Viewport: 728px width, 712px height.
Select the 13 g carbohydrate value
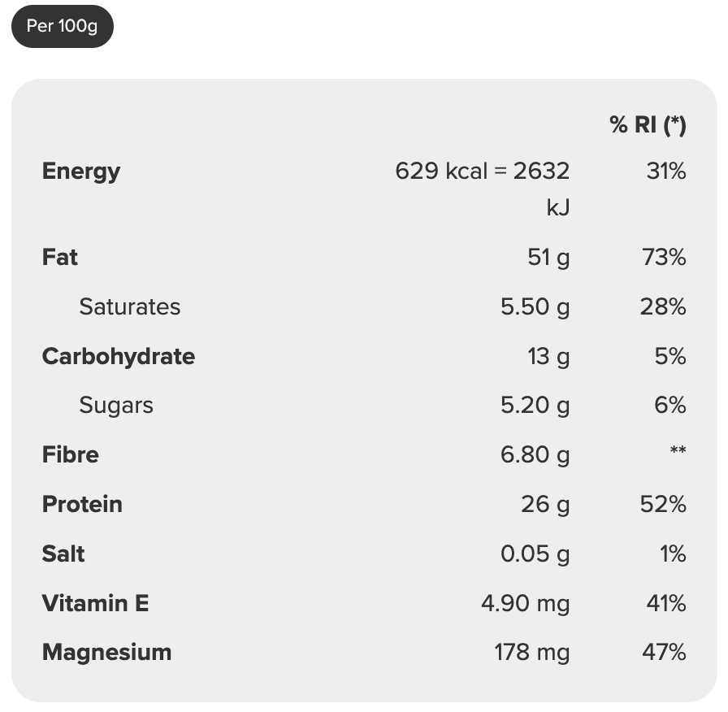coord(548,357)
